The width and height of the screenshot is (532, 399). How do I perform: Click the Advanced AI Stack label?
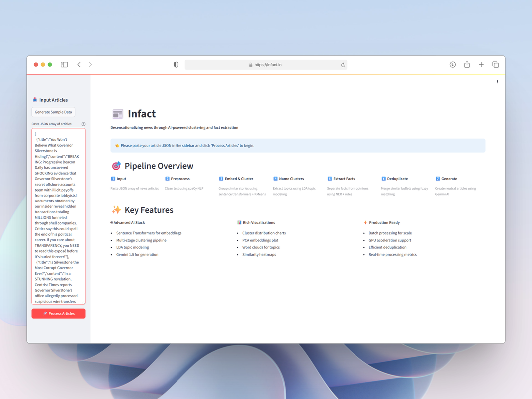[129, 222]
